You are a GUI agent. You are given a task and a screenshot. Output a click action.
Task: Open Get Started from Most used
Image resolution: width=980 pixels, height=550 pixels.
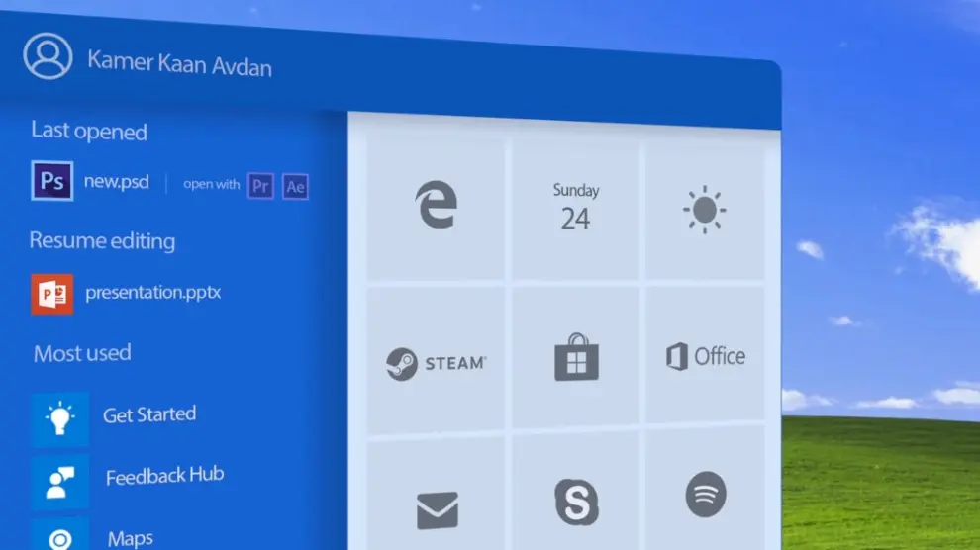(x=148, y=414)
